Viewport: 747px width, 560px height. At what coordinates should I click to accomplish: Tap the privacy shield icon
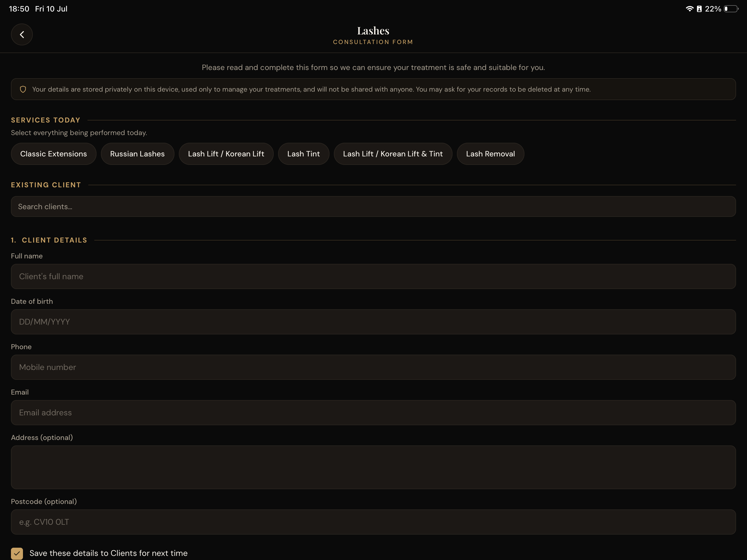(23, 89)
